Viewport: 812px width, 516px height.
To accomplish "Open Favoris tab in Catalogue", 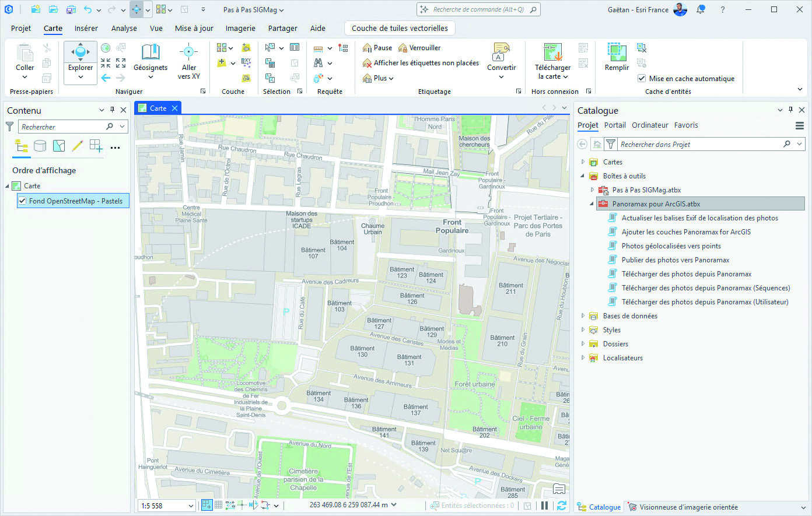I will 686,125.
